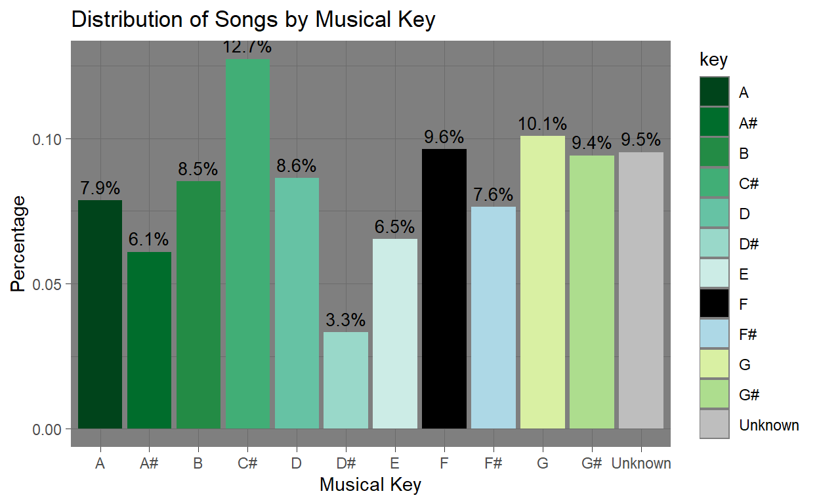The height and width of the screenshot is (504, 819).
Task: Select the 7.9% value label
Action: pyautogui.click(x=100, y=189)
